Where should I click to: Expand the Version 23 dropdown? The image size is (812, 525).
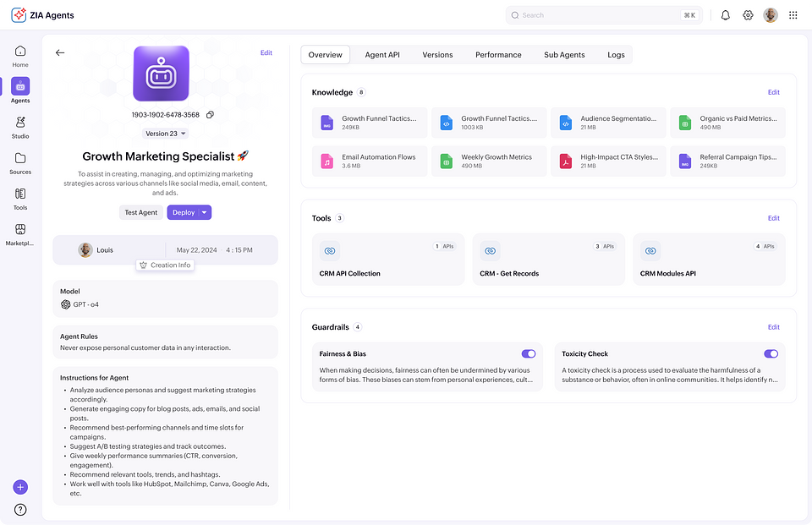click(165, 134)
